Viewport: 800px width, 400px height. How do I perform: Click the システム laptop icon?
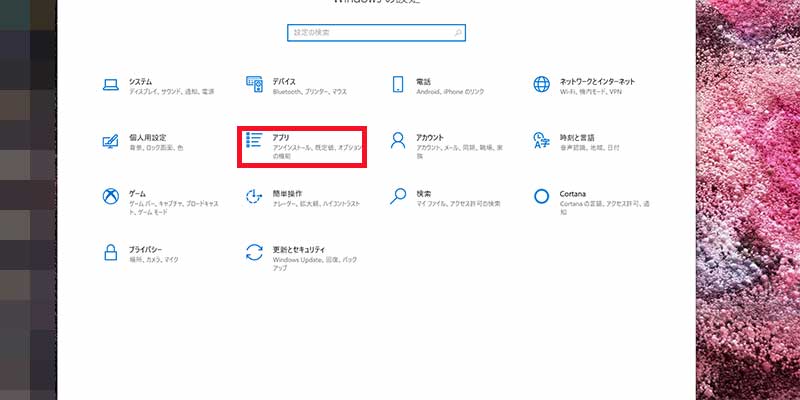click(x=111, y=85)
